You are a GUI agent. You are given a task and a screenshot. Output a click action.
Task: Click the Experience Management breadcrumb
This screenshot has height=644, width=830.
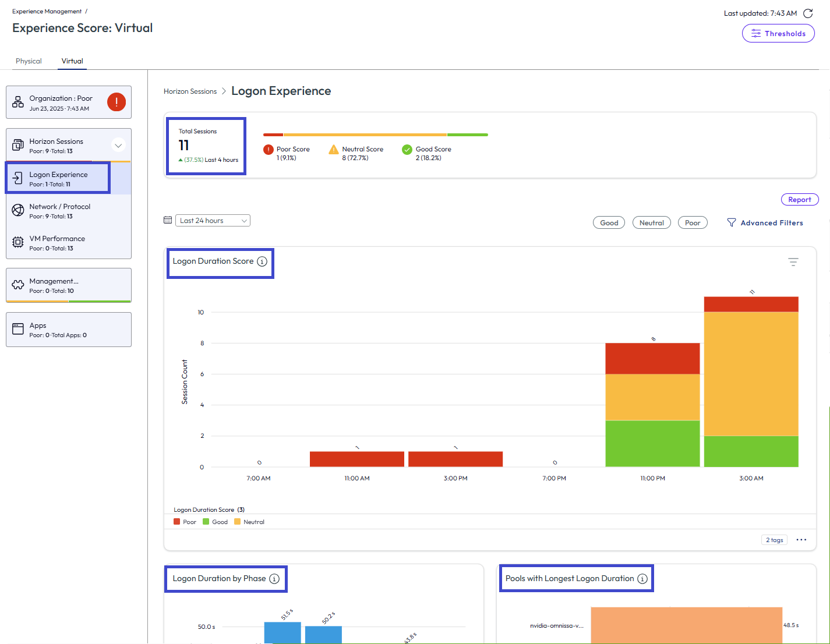click(x=47, y=11)
